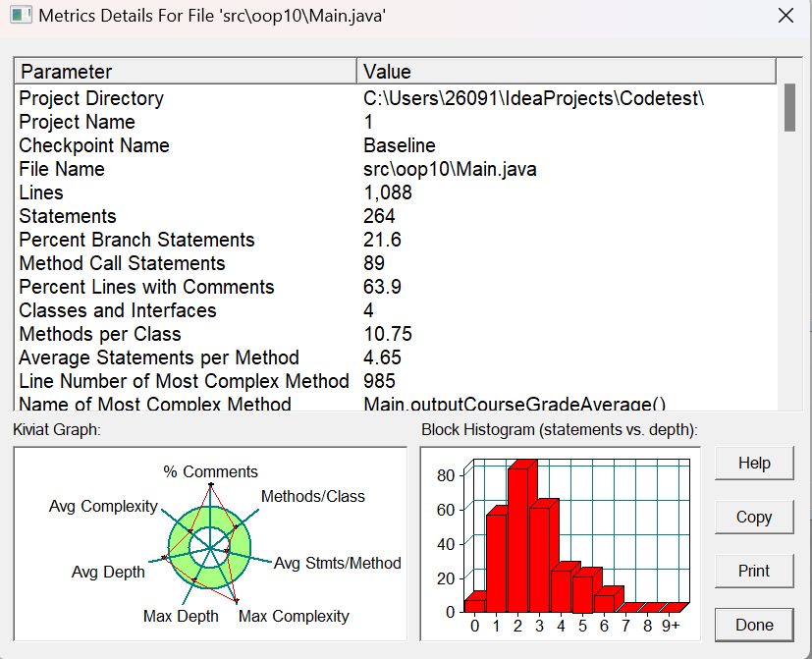Viewport: 812px width, 659px height.
Task: Select the Checkpoint Name row
Action: pyautogui.click(x=396, y=145)
